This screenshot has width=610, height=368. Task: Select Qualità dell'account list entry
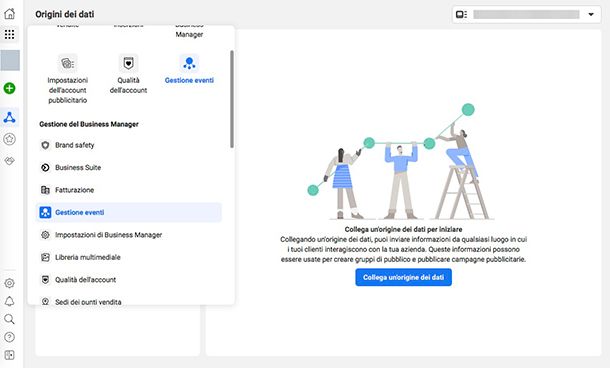click(x=128, y=280)
